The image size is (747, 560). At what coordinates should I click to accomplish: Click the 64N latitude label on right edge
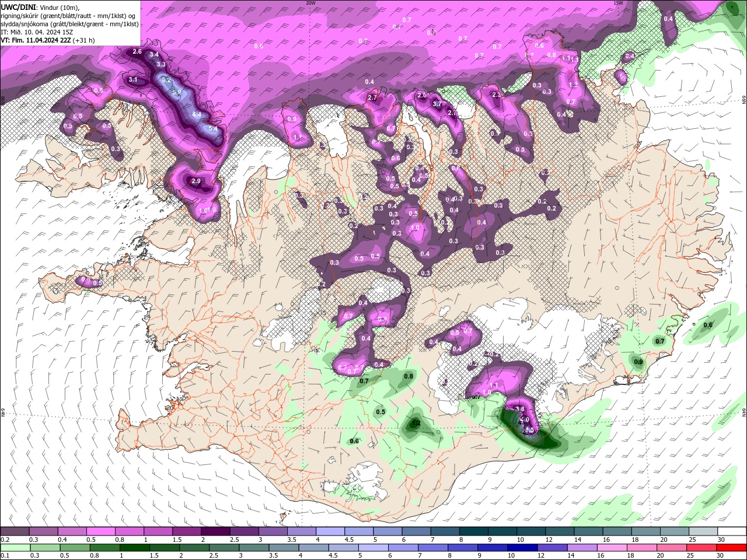(x=744, y=412)
